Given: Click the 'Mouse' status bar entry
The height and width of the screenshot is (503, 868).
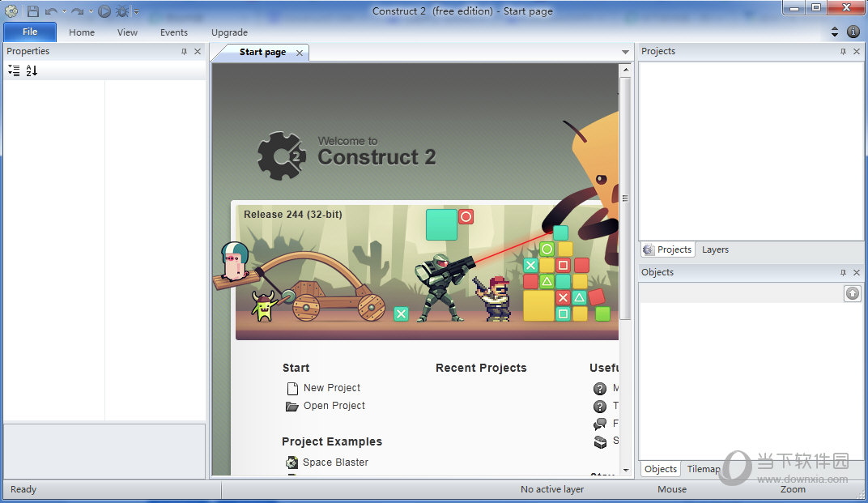Looking at the screenshot, I should point(672,489).
